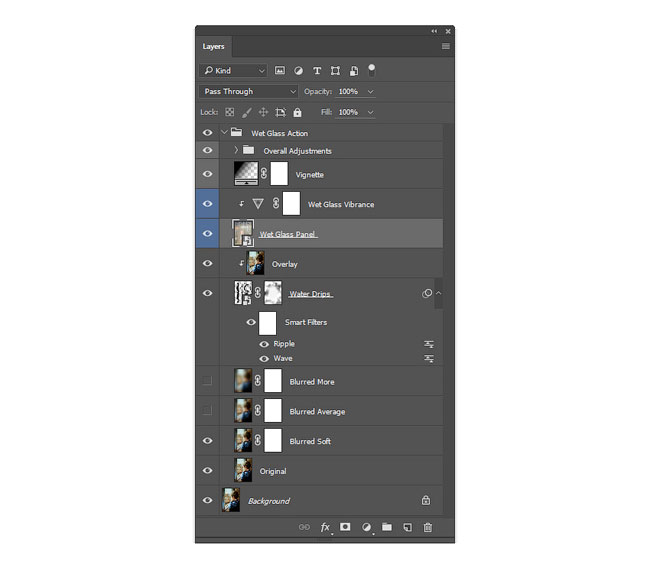This screenshot has width=650, height=571.
Task: Lock all padlock icon
Action: point(297,112)
